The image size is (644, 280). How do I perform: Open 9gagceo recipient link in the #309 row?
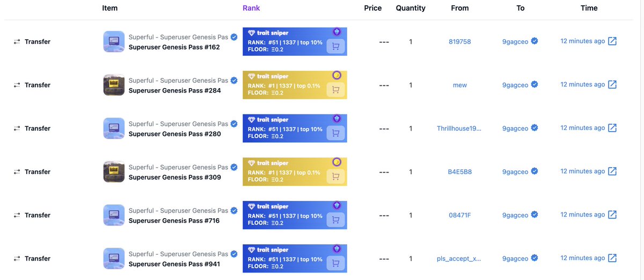point(515,172)
